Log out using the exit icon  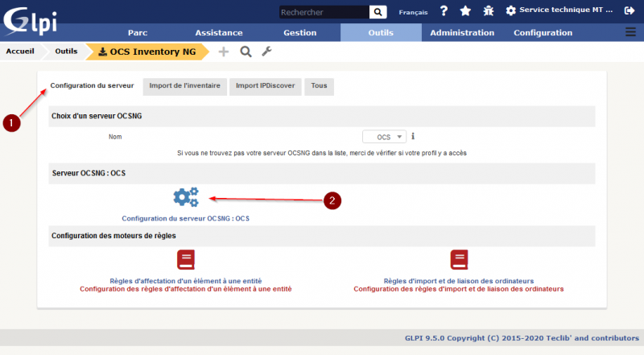[630, 11]
